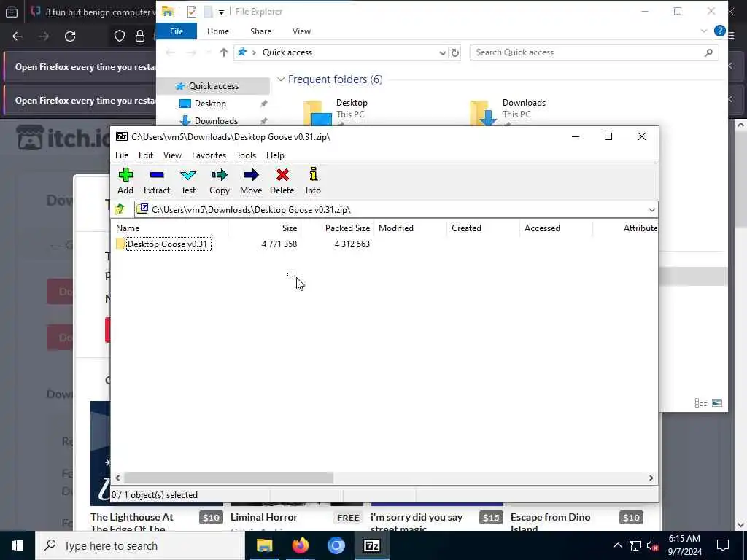Viewport: 747px width, 560px height.
Task: Collapse the Frequent folders section
Action: 281,79
